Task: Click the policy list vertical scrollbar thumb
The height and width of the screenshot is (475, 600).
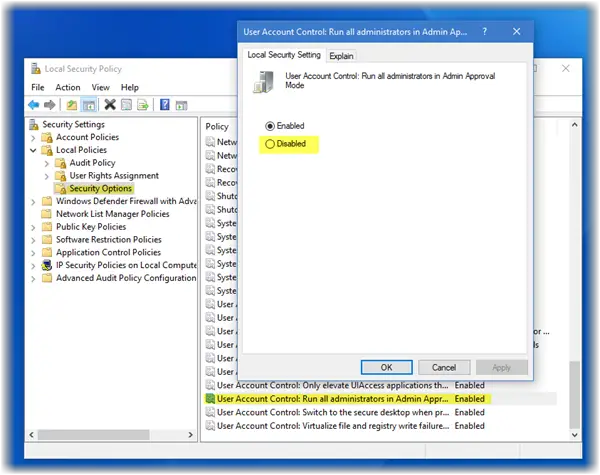Action: tap(574, 395)
